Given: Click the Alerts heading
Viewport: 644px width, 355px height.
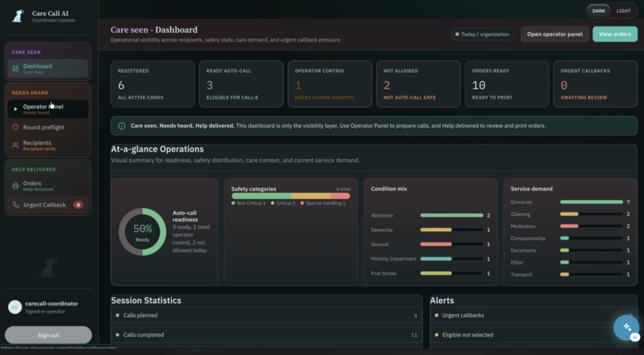Looking at the screenshot, I should coord(442,301).
